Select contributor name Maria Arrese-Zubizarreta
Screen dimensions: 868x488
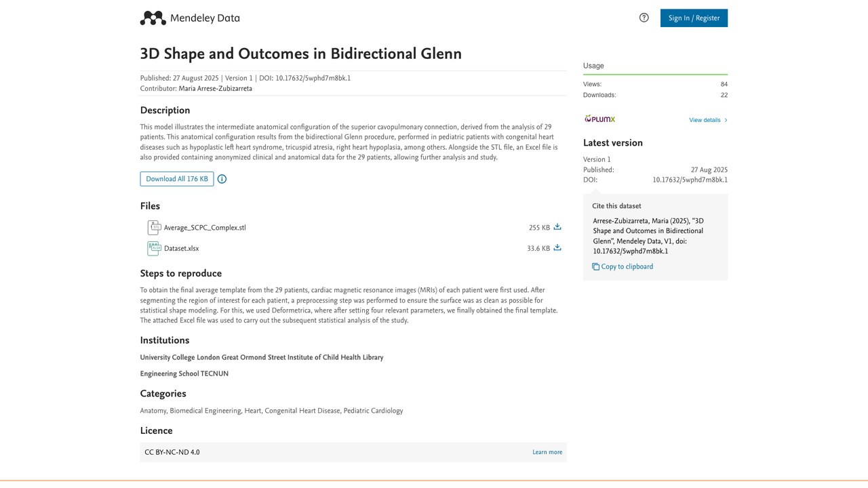coord(216,89)
